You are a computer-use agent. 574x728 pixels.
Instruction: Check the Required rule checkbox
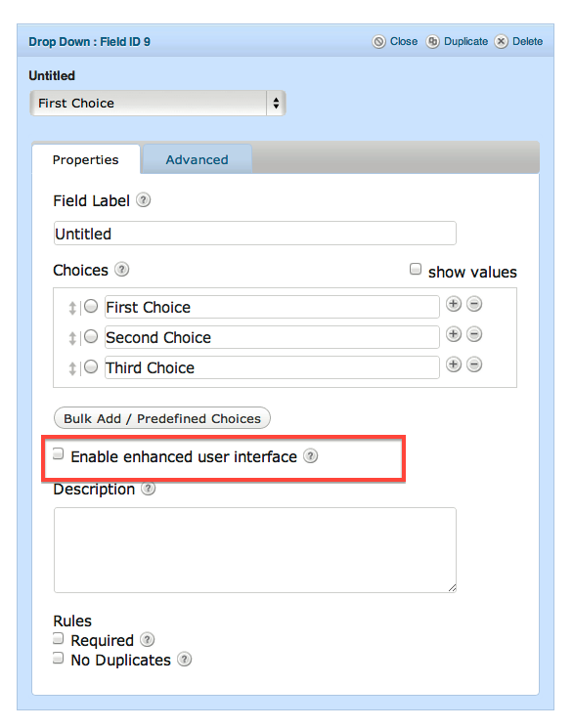point(58,638)
